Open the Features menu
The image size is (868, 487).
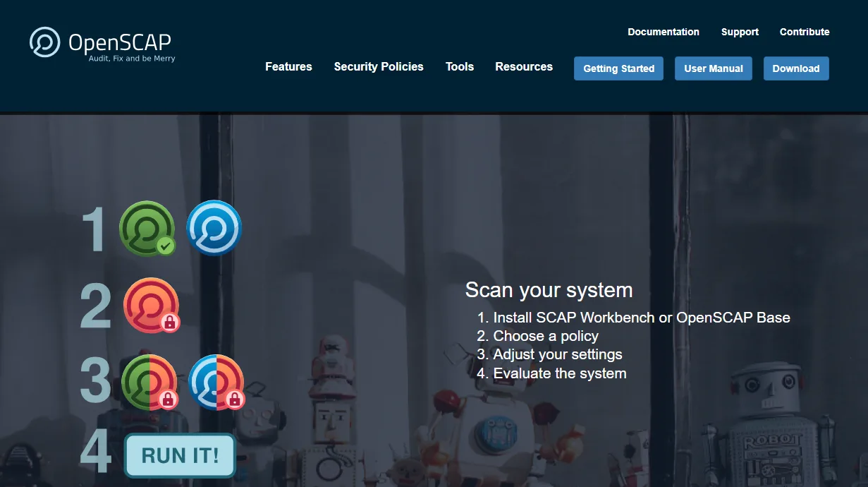[x=288, y=66]
